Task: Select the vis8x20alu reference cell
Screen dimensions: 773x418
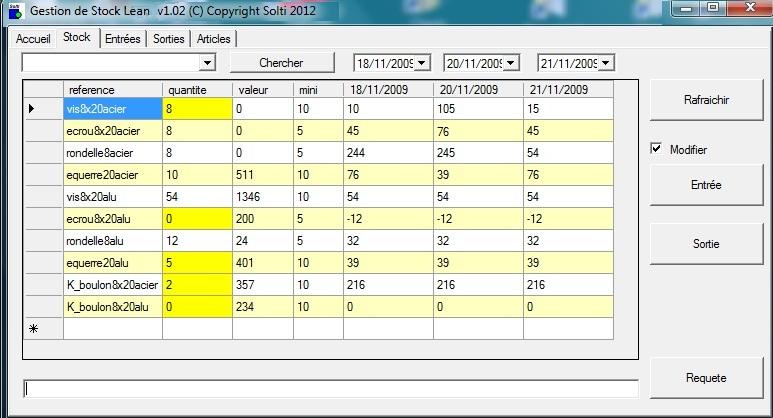Action: click(113, 197)
